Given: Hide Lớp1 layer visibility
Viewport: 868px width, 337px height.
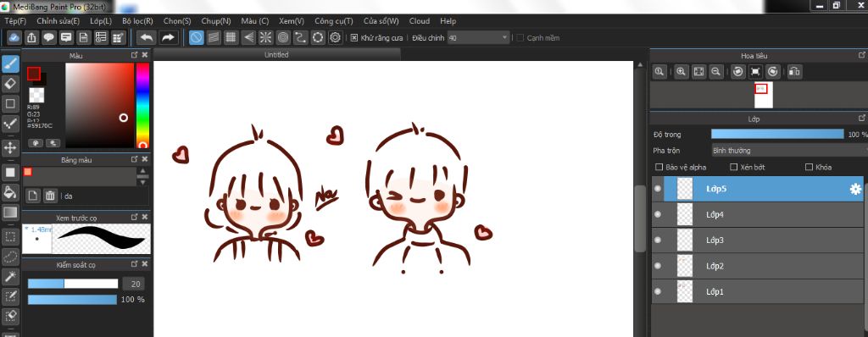Looking at the screenshot, I should 658,291.
